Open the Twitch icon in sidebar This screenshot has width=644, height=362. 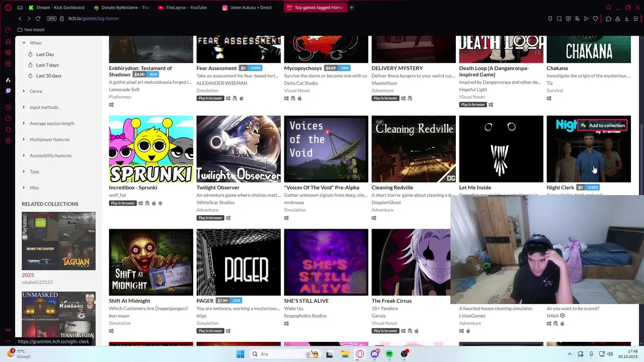coord(8,91)
